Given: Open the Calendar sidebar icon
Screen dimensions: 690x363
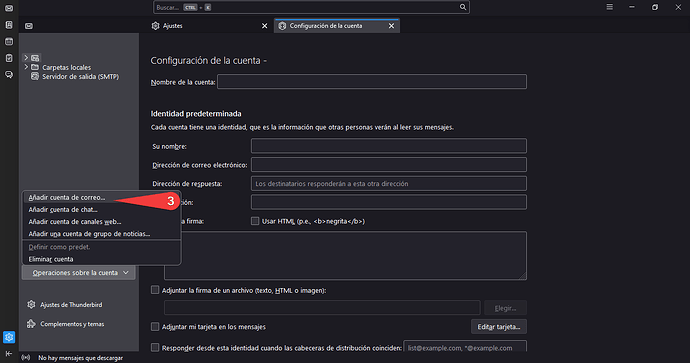Looking at the screenshot, I should pos(9,41).
